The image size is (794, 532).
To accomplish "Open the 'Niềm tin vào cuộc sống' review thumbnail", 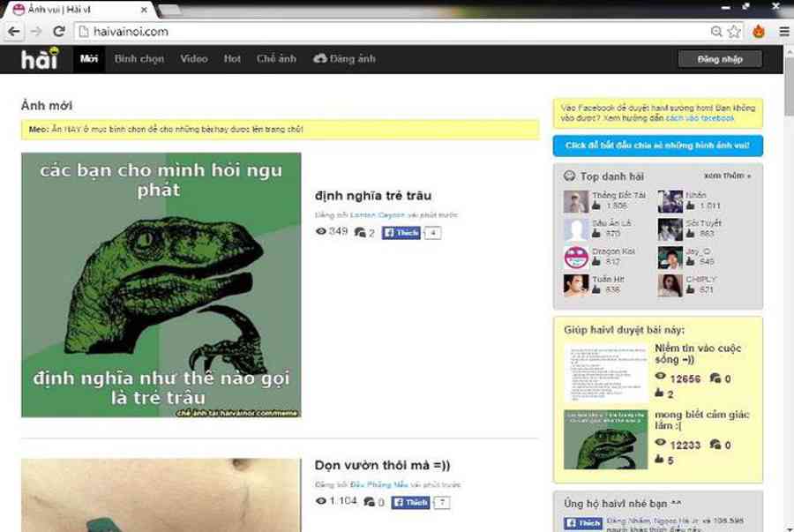I will click(605, 374).
